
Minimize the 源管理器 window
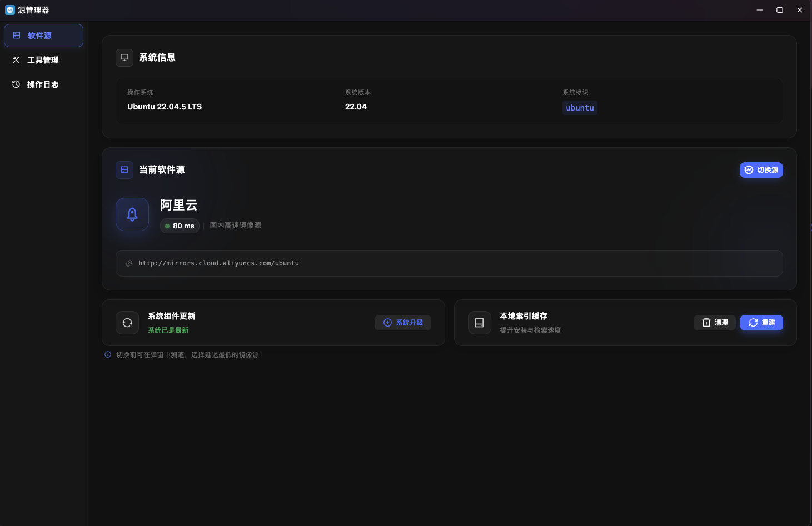(x=760, y=10)
